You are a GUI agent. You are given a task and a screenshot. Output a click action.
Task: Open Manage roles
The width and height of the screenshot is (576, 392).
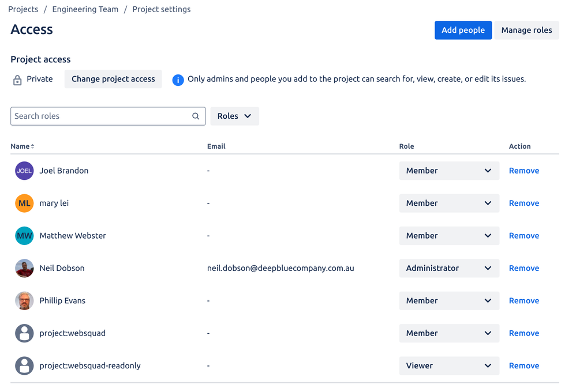pyautogui.click(x=526, y=30)
